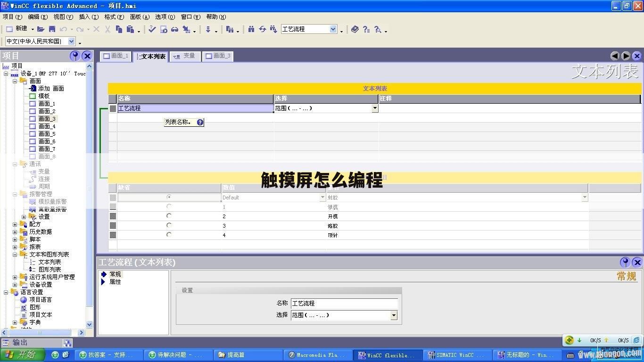Expand the 历史数据 folder
The image size is (644, 362).
click(15, 232)
